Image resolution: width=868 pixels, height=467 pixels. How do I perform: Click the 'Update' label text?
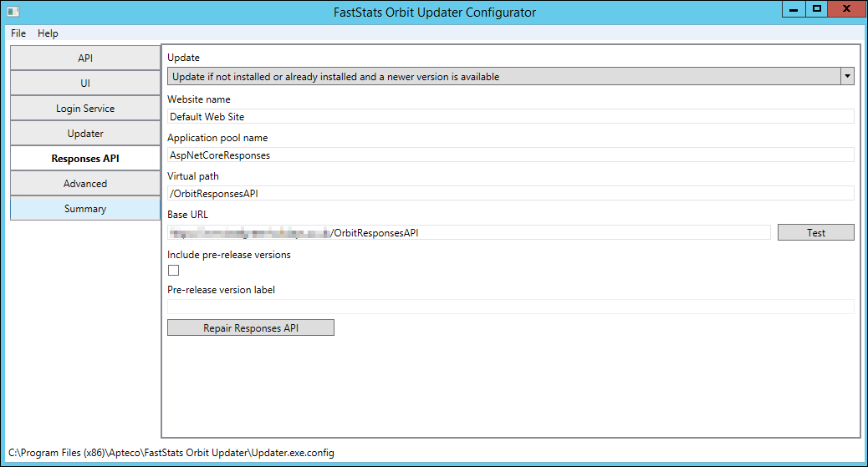pyautogui.click(x=183, y=58)
